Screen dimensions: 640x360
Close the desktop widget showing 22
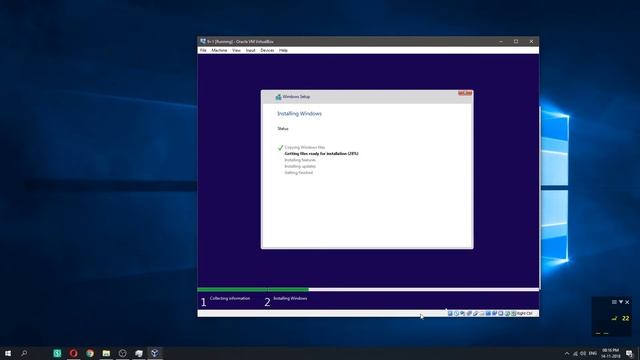tap(627, 302)
